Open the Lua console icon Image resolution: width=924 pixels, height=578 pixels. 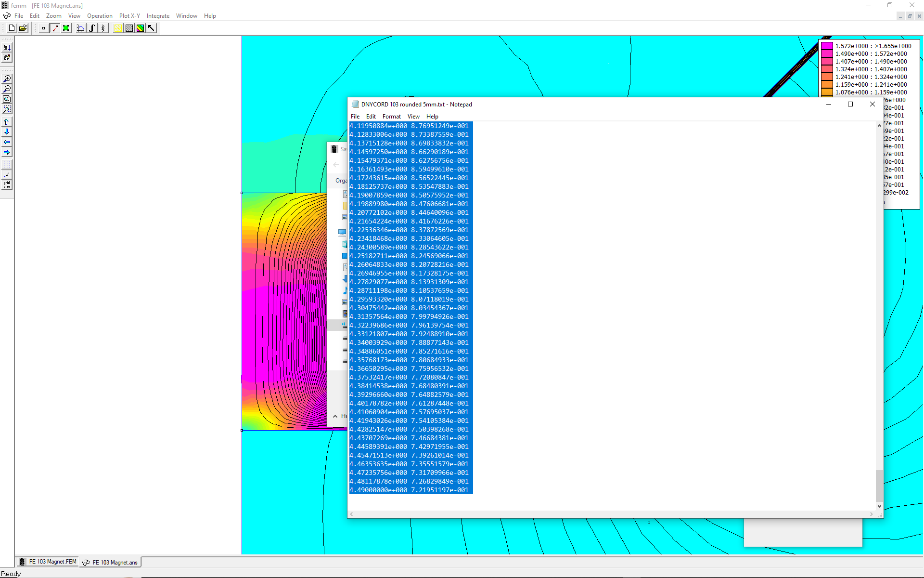point(7,58)
